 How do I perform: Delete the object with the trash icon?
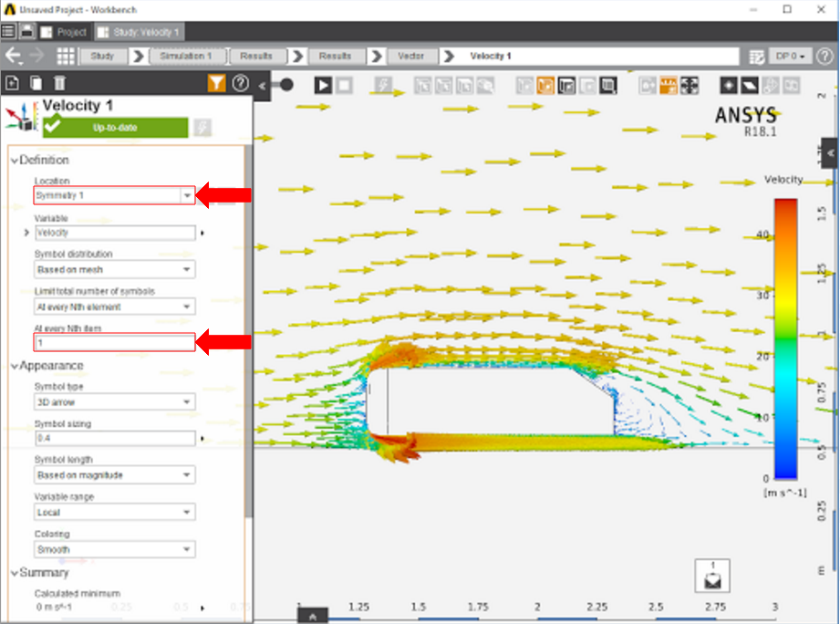point(59,83)
